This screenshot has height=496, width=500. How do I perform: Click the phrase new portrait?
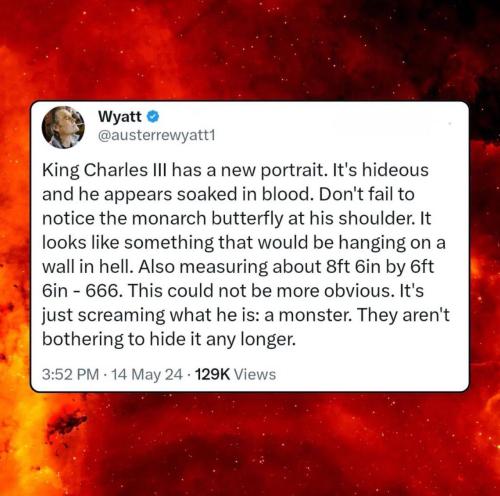point(272,171)
